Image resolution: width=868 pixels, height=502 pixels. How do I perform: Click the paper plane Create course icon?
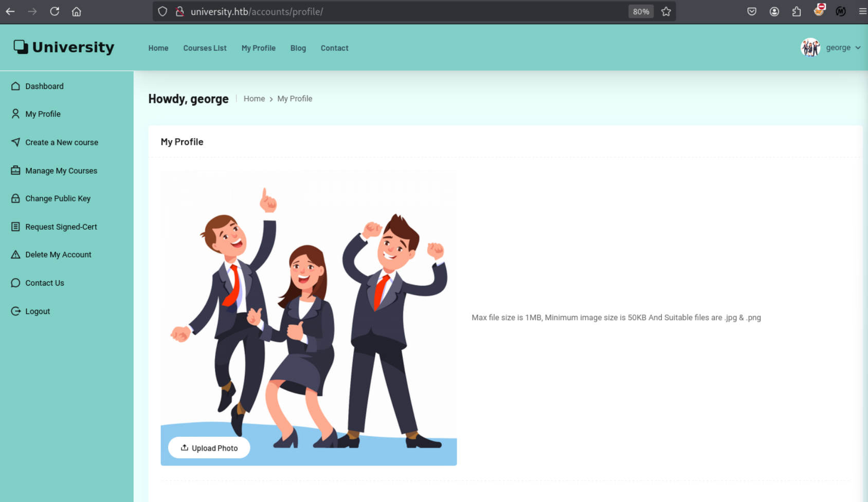(x=15, y=142)
